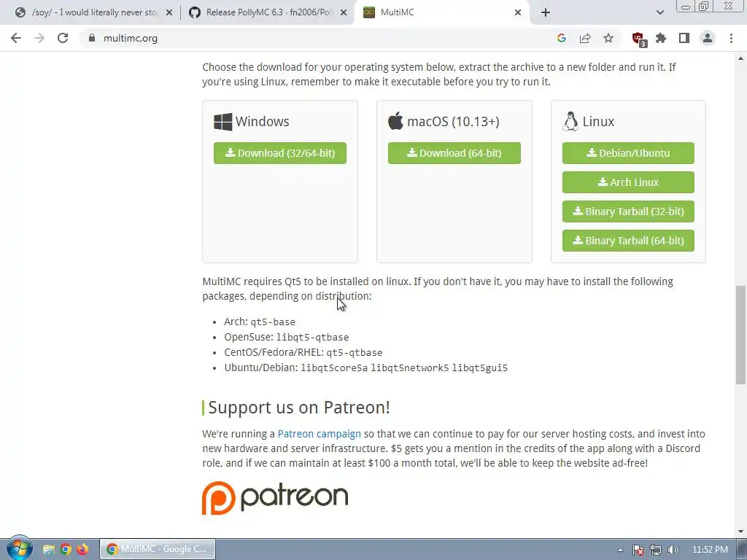Download Binary Tarball (64-bit)

coord(628,241)
